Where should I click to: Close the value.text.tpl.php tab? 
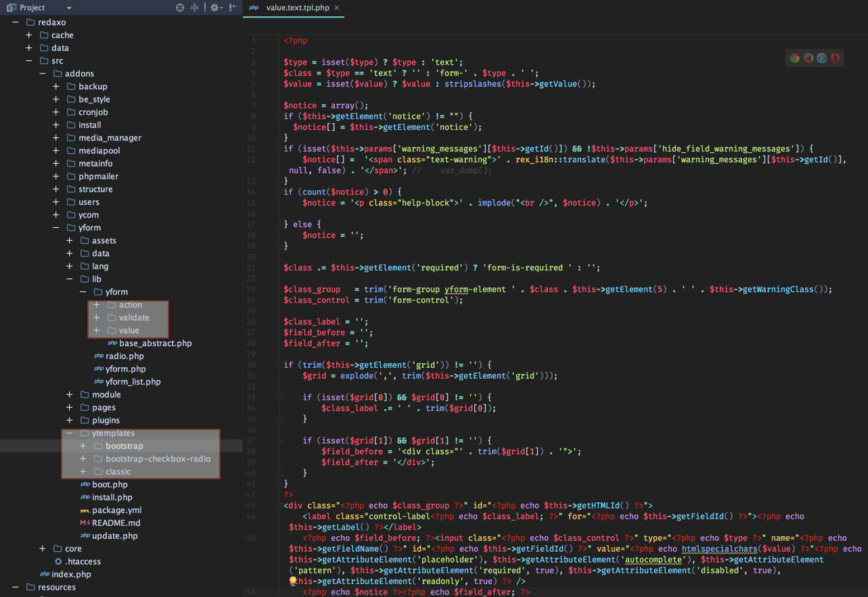click(x=337, y=7)
